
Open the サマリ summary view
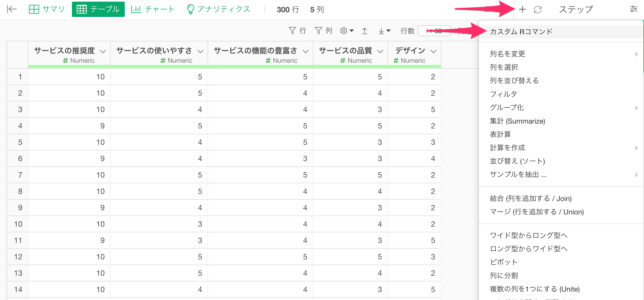(47, 9)
